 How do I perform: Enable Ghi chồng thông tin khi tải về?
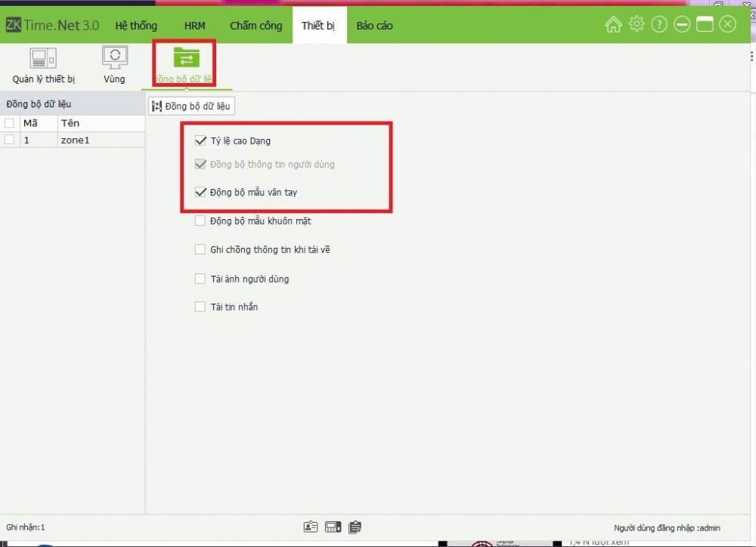tap(200, 249)
